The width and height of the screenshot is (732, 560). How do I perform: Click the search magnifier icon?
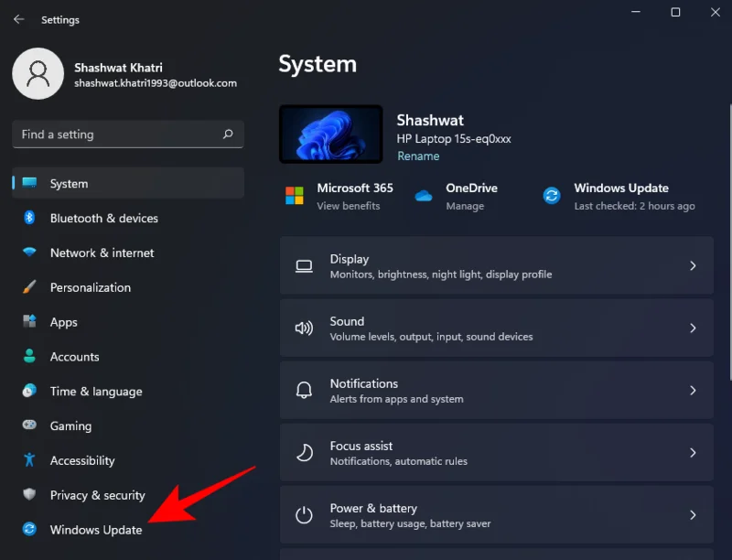[227, 134]
